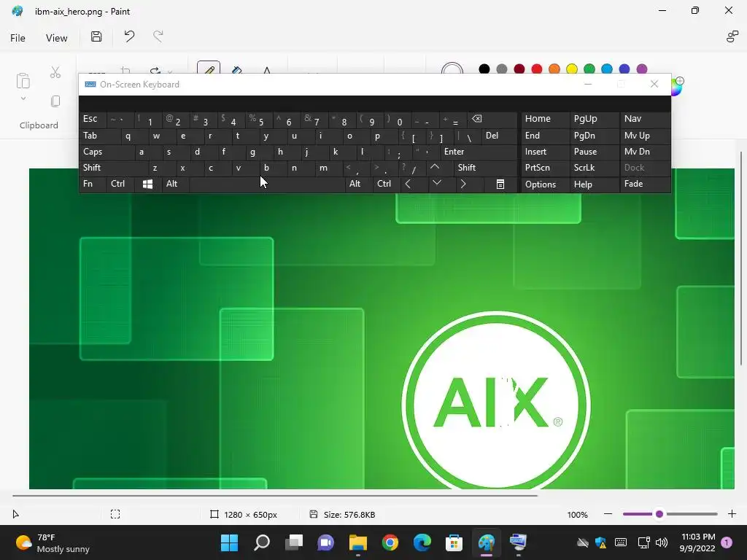
Task: Open Microsoft Edge from the taskbar
Action: click(422, 542)
